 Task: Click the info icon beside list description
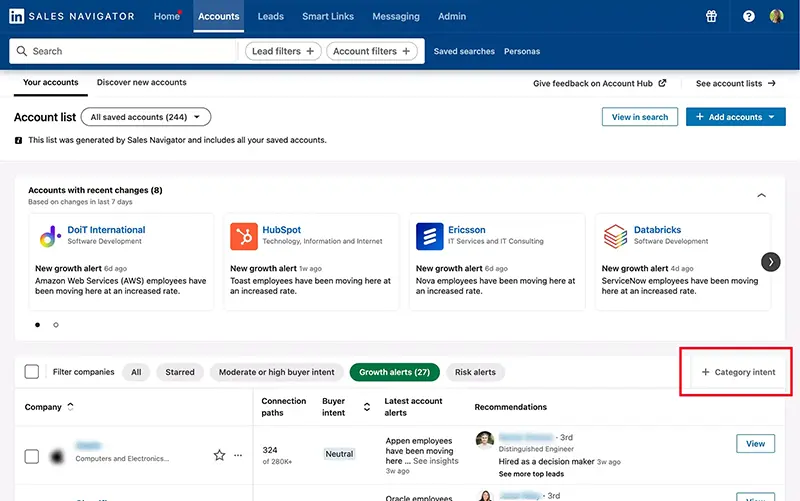click(18, 140)
